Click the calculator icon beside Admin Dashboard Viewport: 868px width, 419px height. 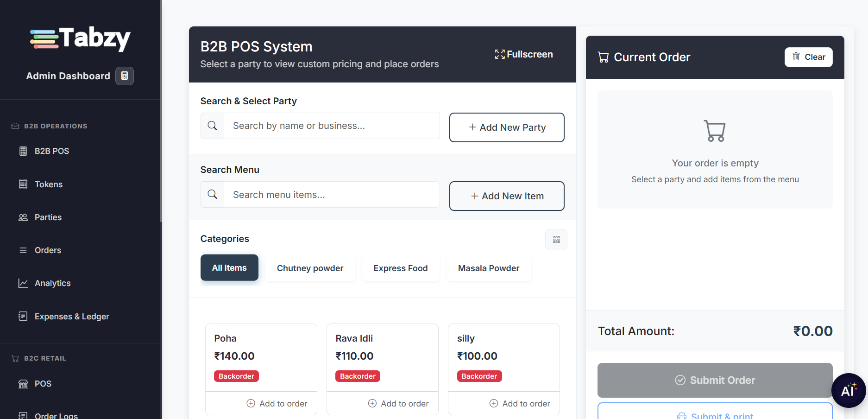[124, 76]
